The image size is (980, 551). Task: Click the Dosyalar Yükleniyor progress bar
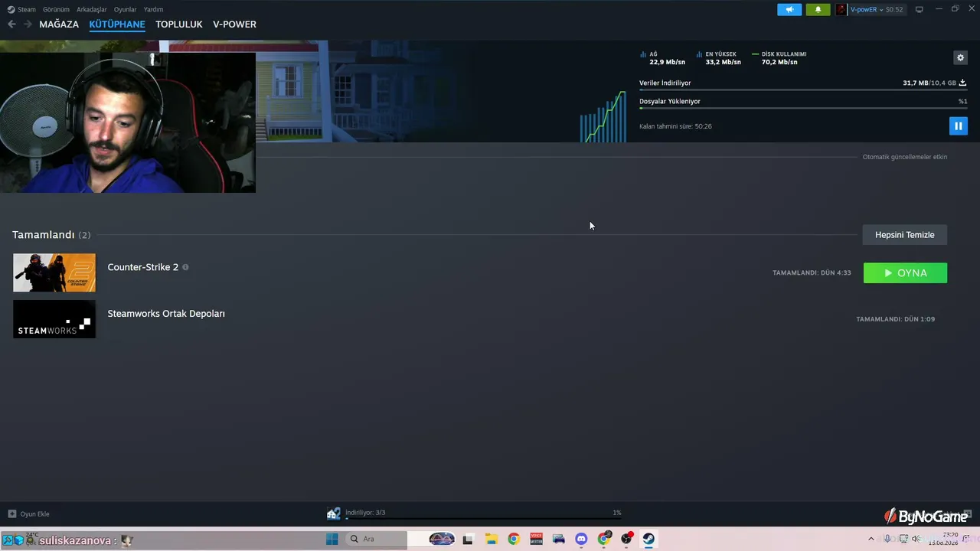(x=803, y=108)
